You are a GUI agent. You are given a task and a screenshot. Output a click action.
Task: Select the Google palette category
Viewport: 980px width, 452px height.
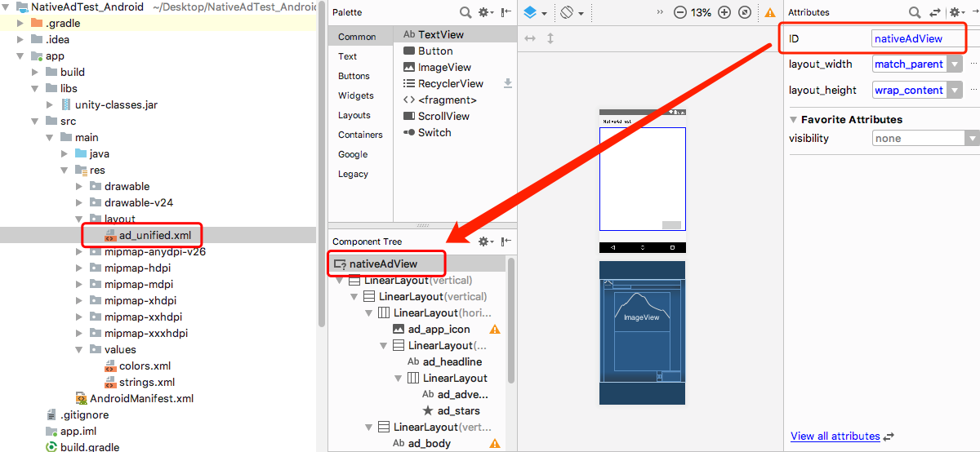coord(353,154)
